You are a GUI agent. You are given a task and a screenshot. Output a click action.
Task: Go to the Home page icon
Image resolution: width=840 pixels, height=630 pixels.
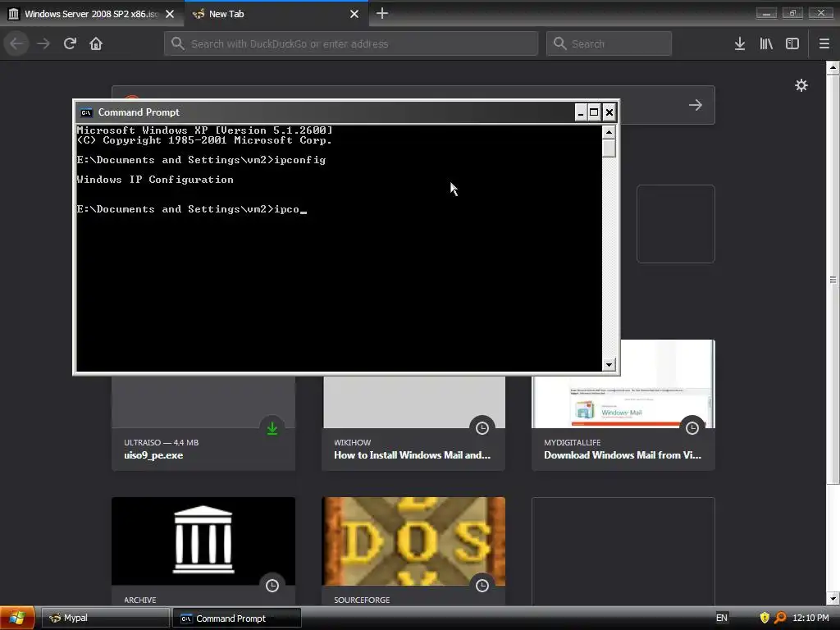tap(96, 43)
